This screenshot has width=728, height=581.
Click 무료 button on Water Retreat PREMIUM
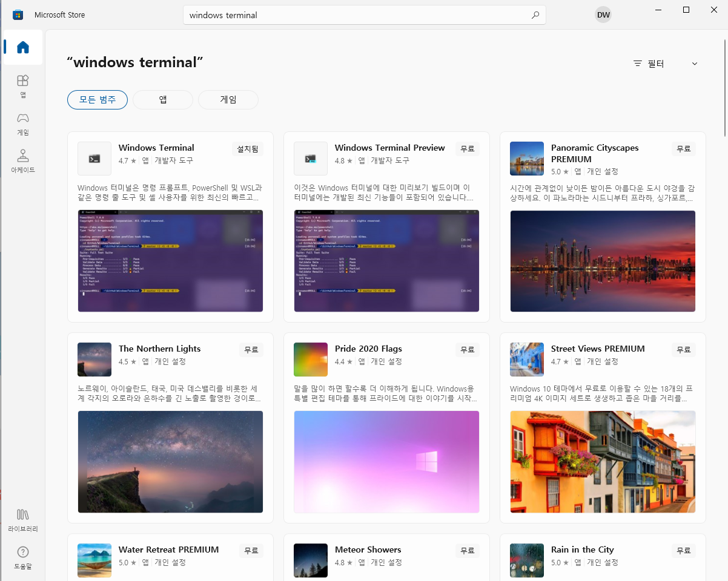(251, 551)
